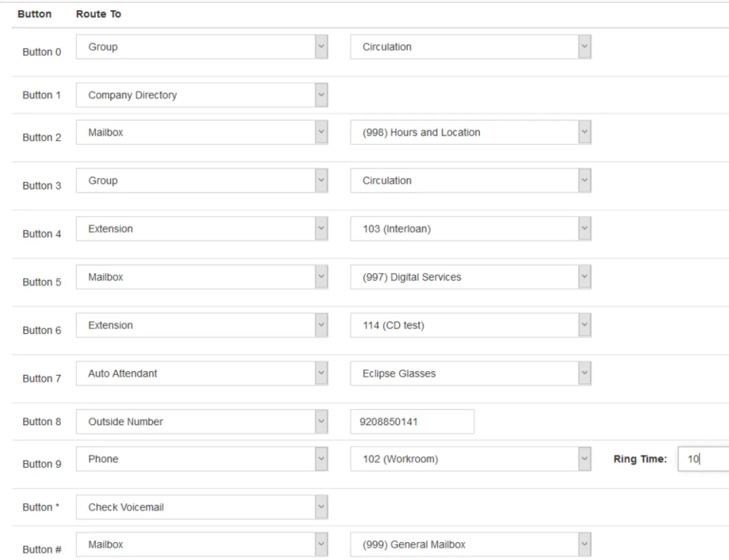The width and height of the screenshot is (729, 560).
Task: Expand the Eclipse Glasses attendant dropdown
Action: (470, 373)
